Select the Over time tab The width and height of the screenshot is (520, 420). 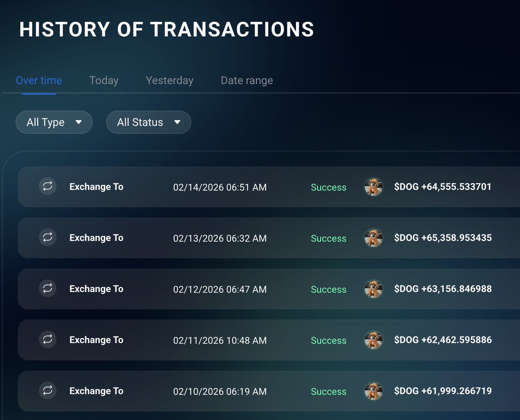click(39, 80)
